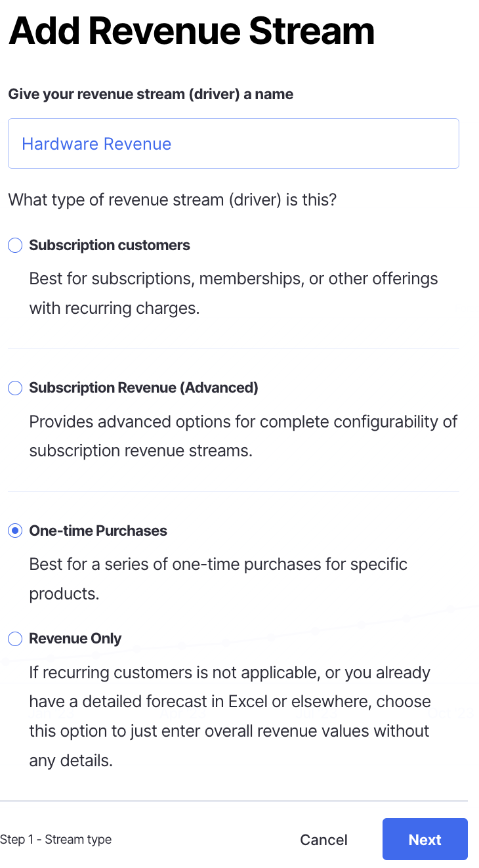Screen dimensions: 479x868
Task: Click the "Subscription customers" option label
Action: coord(110,246)
